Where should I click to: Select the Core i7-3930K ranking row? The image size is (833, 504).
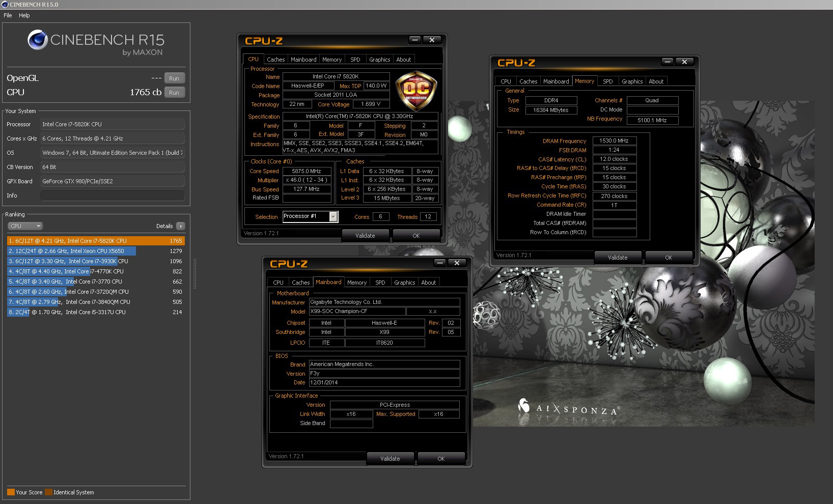(96, 261)
